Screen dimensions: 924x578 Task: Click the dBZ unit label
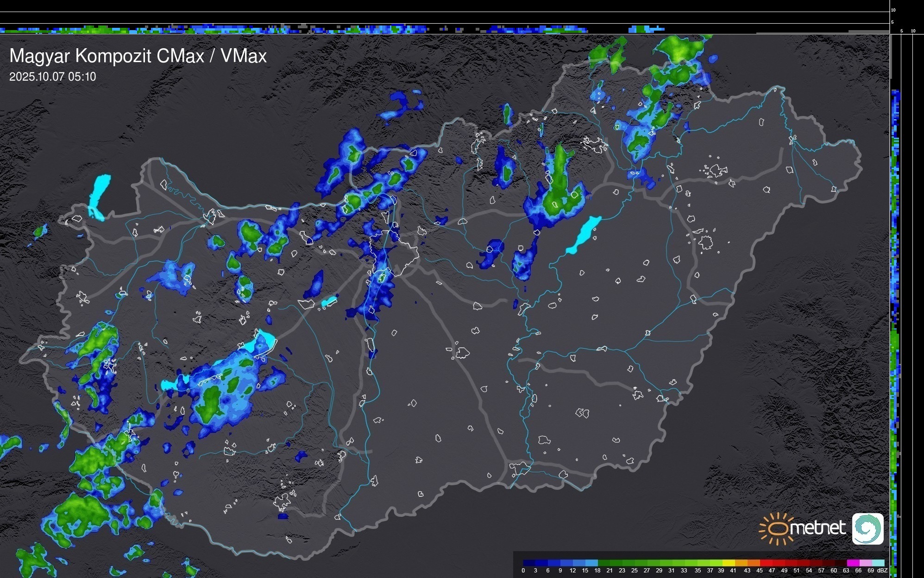click(882, 571)
